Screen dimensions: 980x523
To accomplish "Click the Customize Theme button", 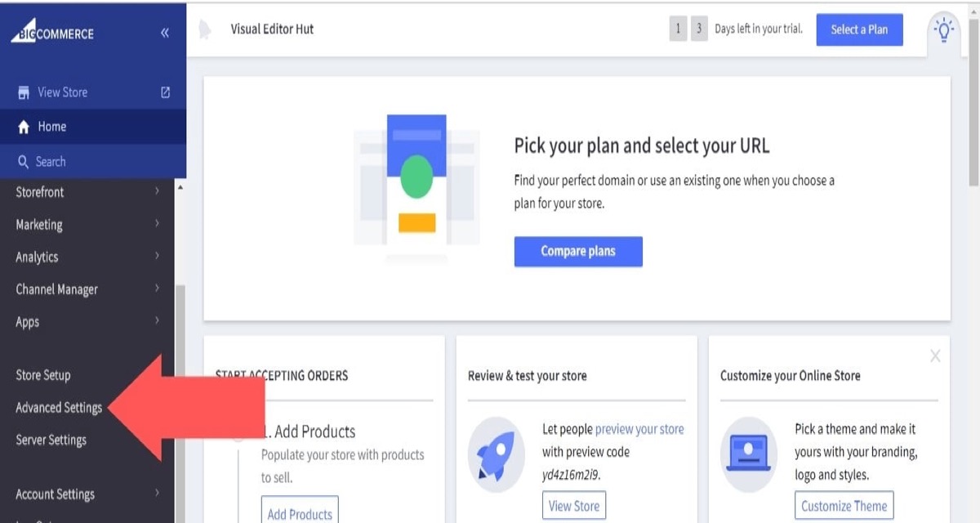I will tap(844, 506).
